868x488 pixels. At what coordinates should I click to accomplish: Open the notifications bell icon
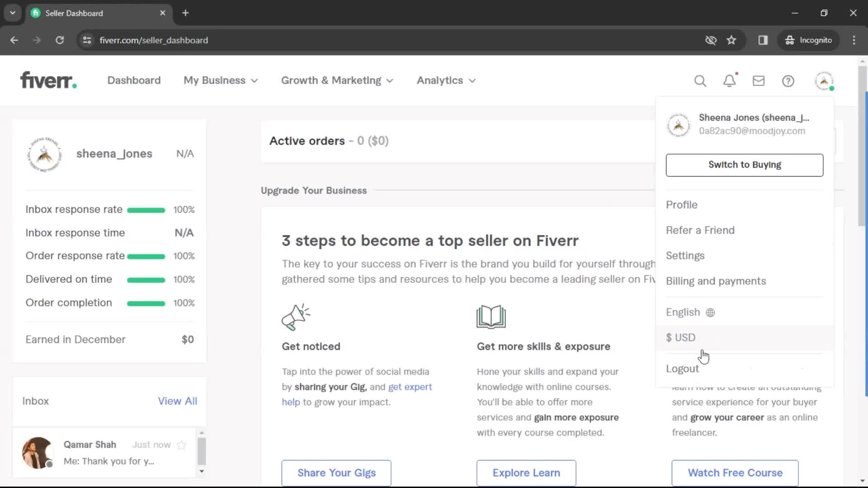[730, 80]
